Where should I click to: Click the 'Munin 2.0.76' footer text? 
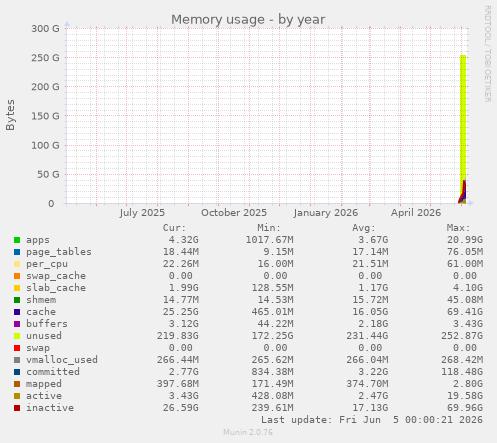click(x=248, y=432)
